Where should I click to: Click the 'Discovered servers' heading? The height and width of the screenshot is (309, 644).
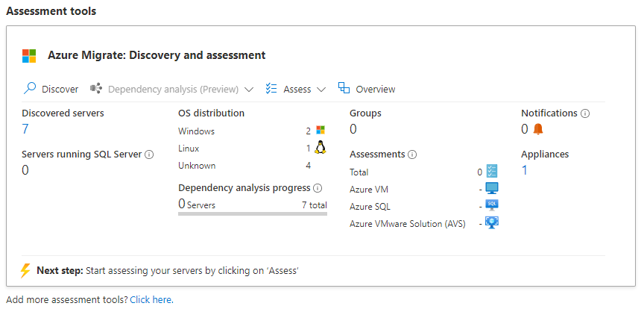pyautogui.click(x=63, y=113)
